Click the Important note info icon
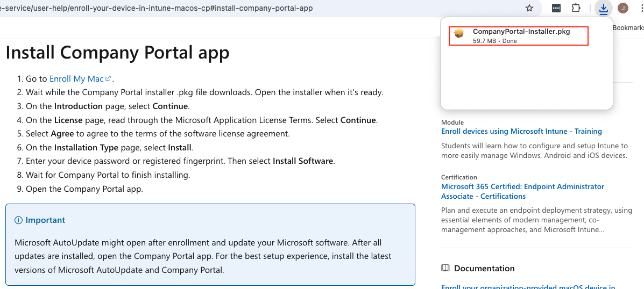Viewport: 644px width, 289px height. 18,220
